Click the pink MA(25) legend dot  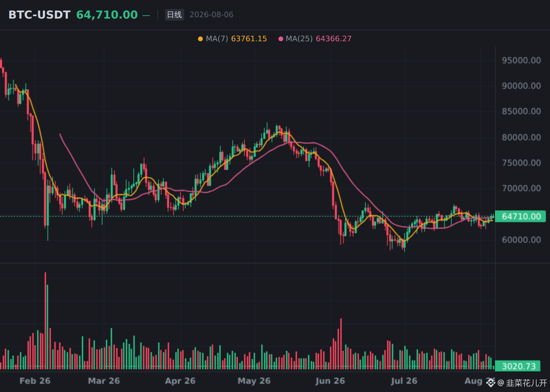pyautogui.click(x=281, y=39)
